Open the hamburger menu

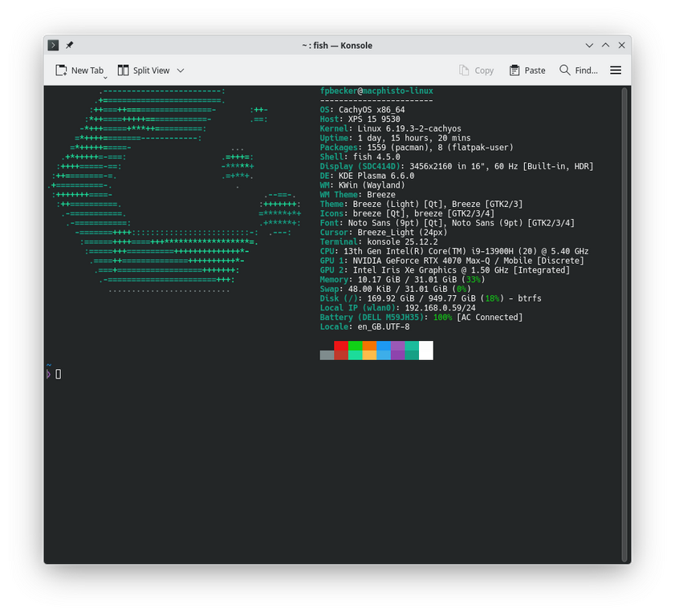coord(616,70)
